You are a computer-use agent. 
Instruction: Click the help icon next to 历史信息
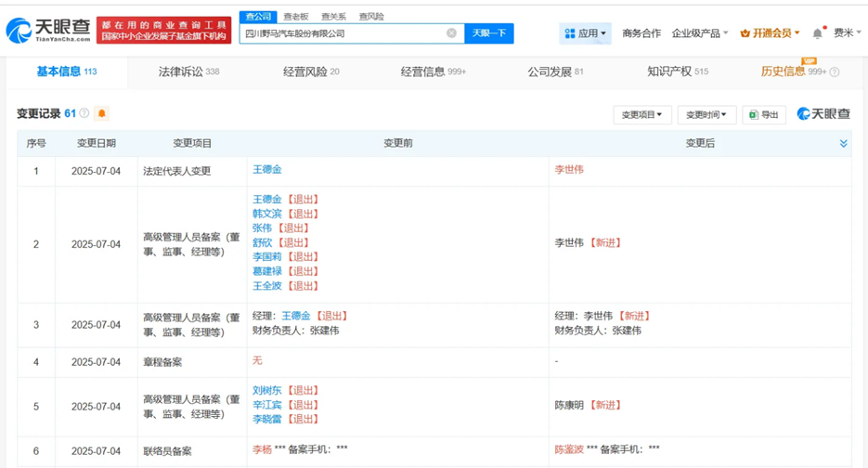[x=835, y=72]
